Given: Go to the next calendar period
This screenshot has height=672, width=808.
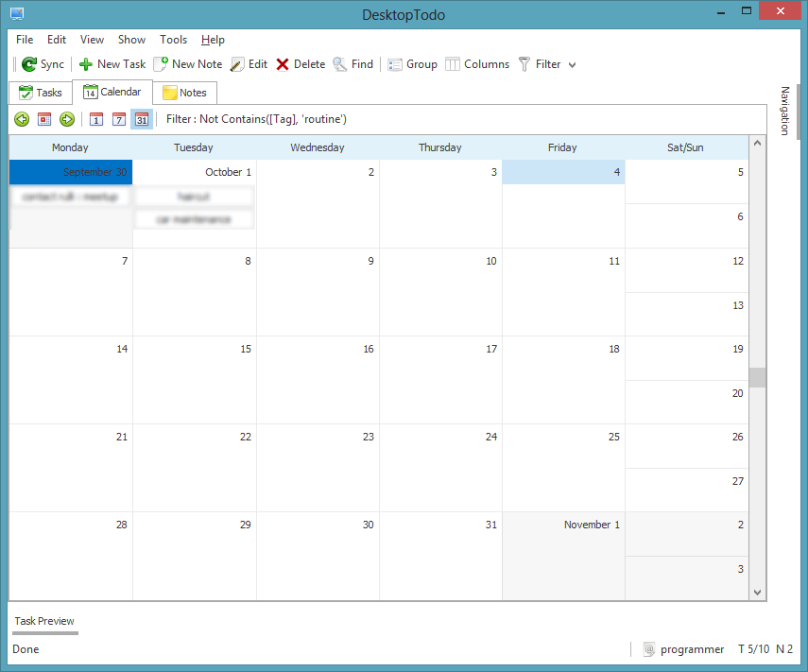Looking at the screenshot, I should pyautogui.click(x=67, y=119).
